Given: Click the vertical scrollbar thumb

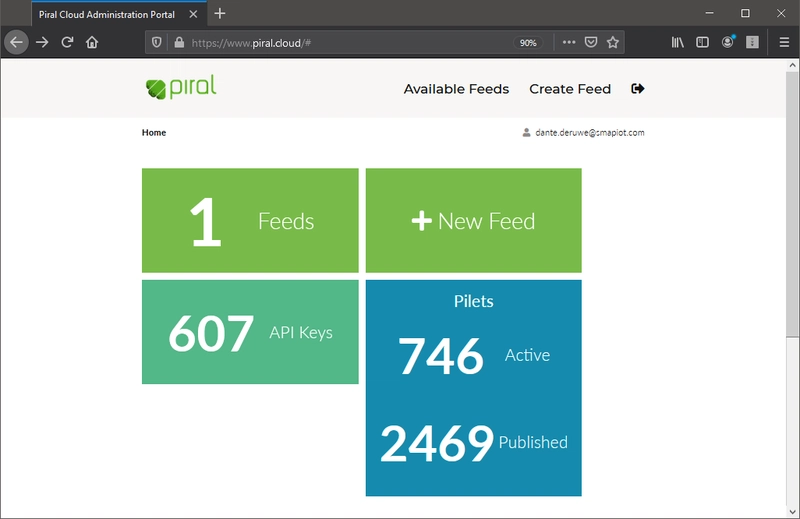Looking at the screenshot, I should (x=792, y=204).
